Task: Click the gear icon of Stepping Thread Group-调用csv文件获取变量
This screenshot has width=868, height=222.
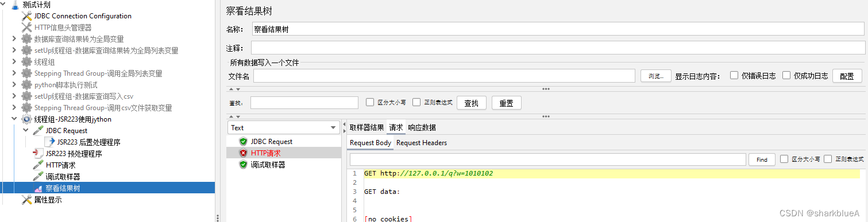Action: [x=26, y=108]
